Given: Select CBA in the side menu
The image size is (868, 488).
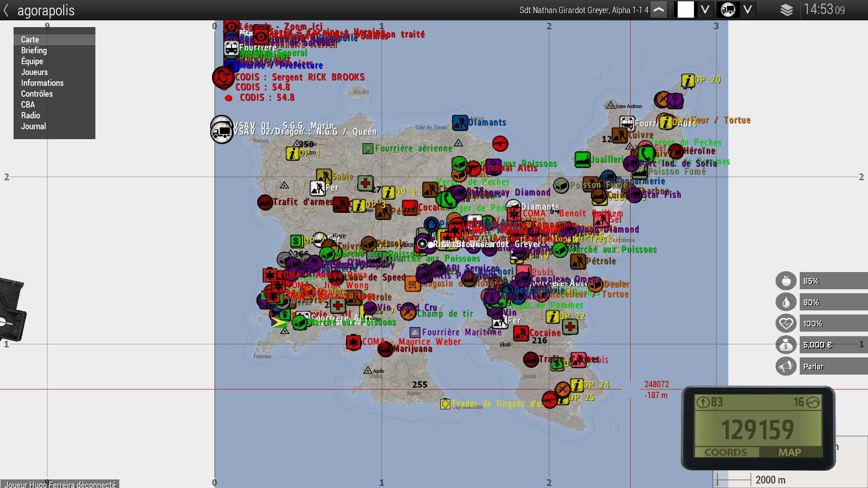Looking at the screenshot, I should 54,105.
